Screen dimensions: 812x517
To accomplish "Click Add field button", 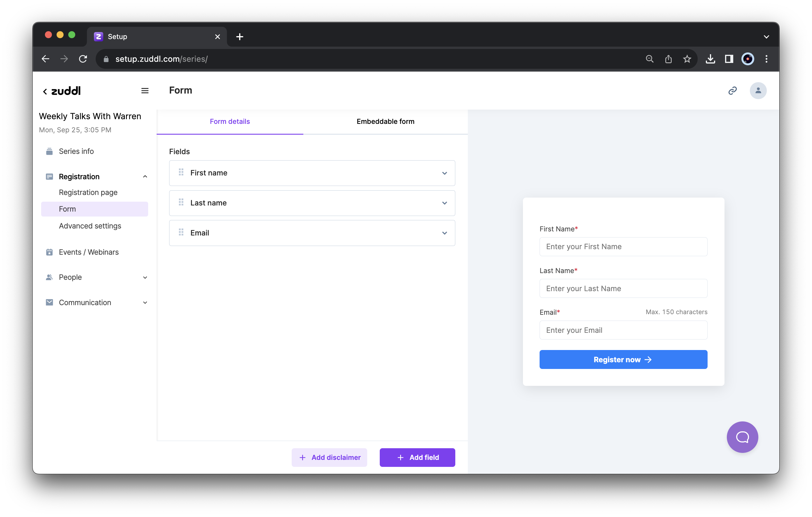I will (x=417, y=457).
